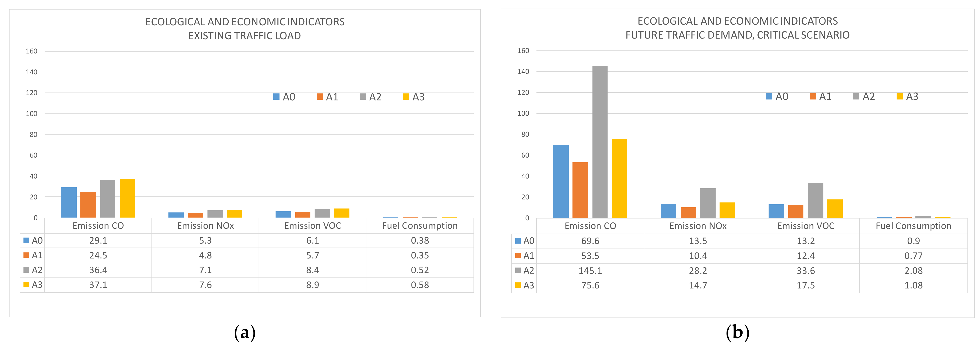Viewport: 980px width, 354px height.
Task: Click the value 69.6 in chart (b) table
Action: [x=590, y=241]
